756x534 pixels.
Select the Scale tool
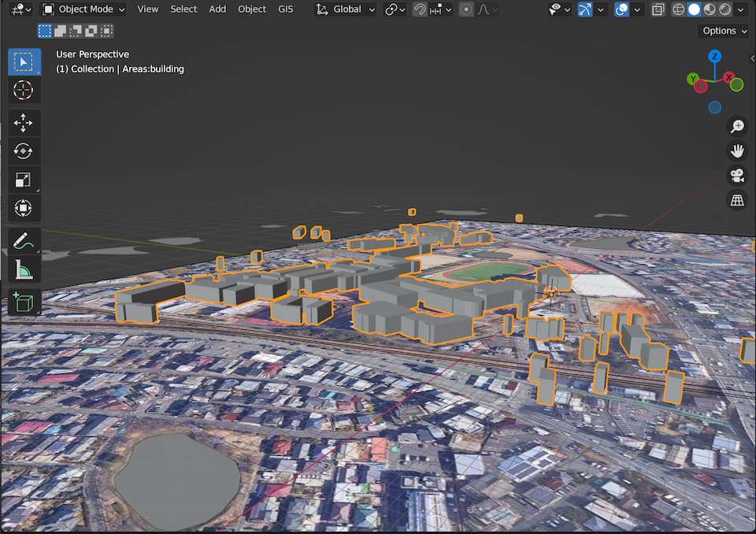coord(24,180)
